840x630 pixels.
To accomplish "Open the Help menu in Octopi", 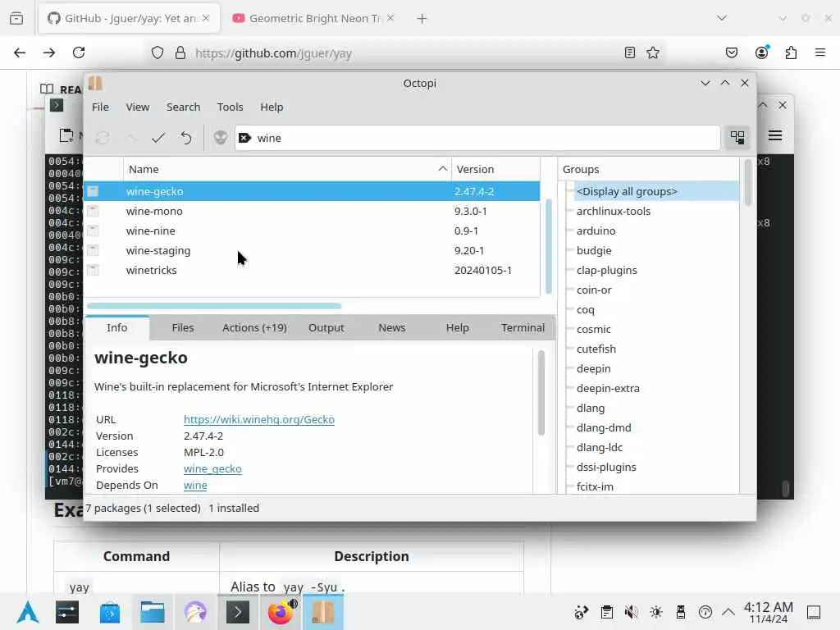I will [x=272, y=107].
